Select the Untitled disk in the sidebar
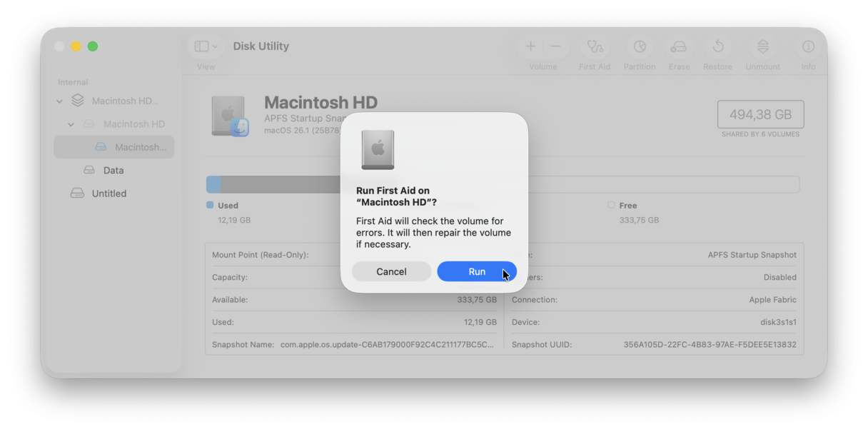Image resolution: width=868 pixels, height=432 pixels. (108, 193)
